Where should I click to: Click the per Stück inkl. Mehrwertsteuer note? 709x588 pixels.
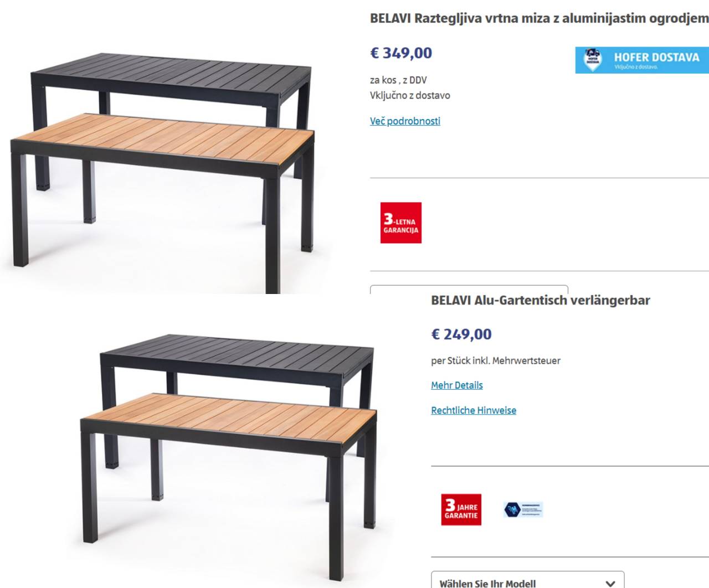coord(496,360)
